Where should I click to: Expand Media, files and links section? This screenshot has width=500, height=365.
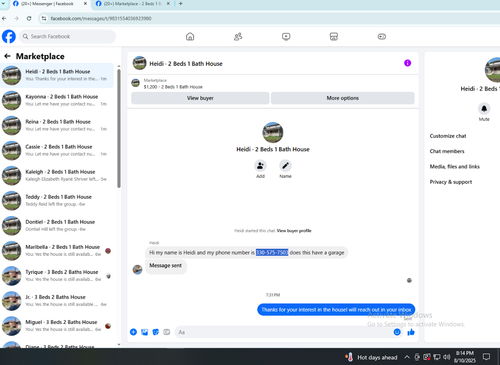click(454, 167)
